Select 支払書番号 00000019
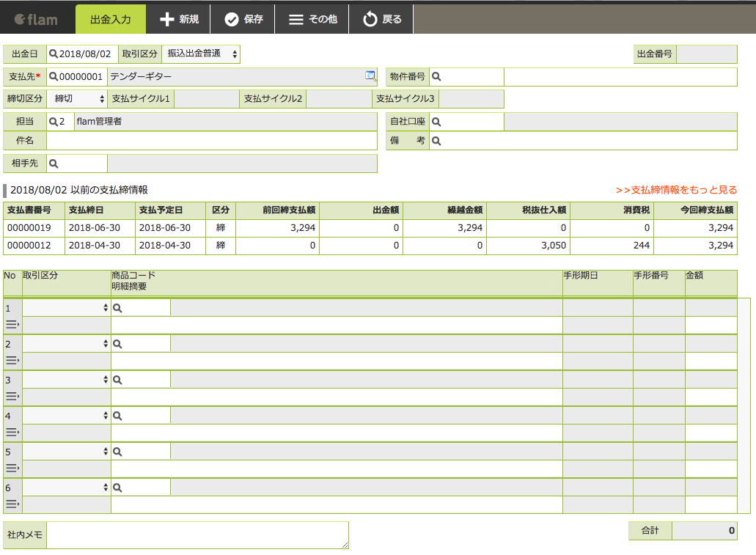 (29, 227)
